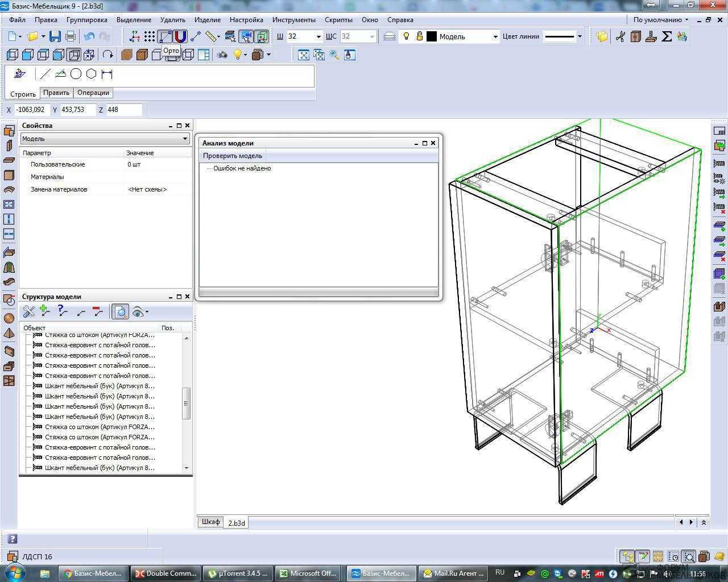Select the ruler measuring tool
Image resolution: width=728 pixels, height=582 pixels.
[212, 36]
